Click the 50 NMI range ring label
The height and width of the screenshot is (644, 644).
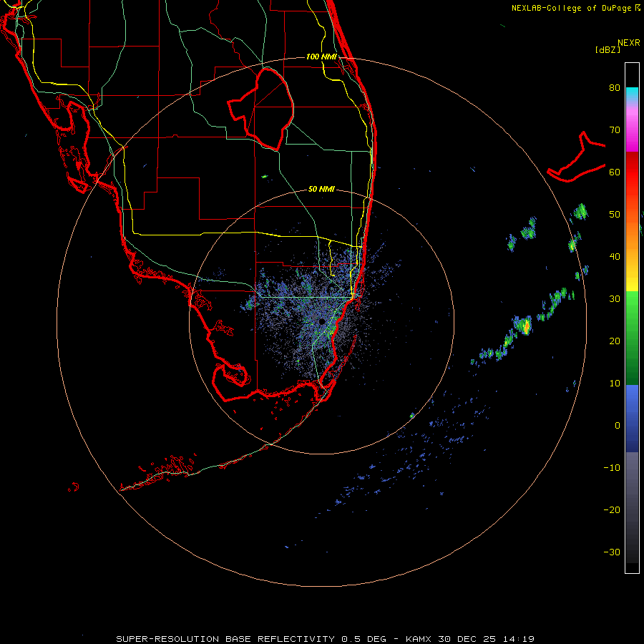[321, 189]
